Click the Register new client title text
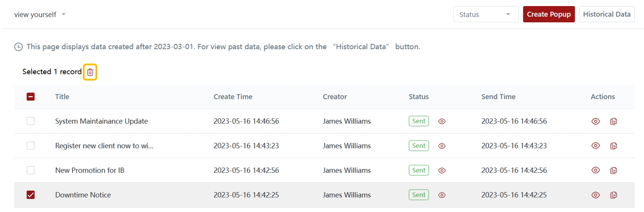This screenshot has width=644, height=212. coord(104,146)
